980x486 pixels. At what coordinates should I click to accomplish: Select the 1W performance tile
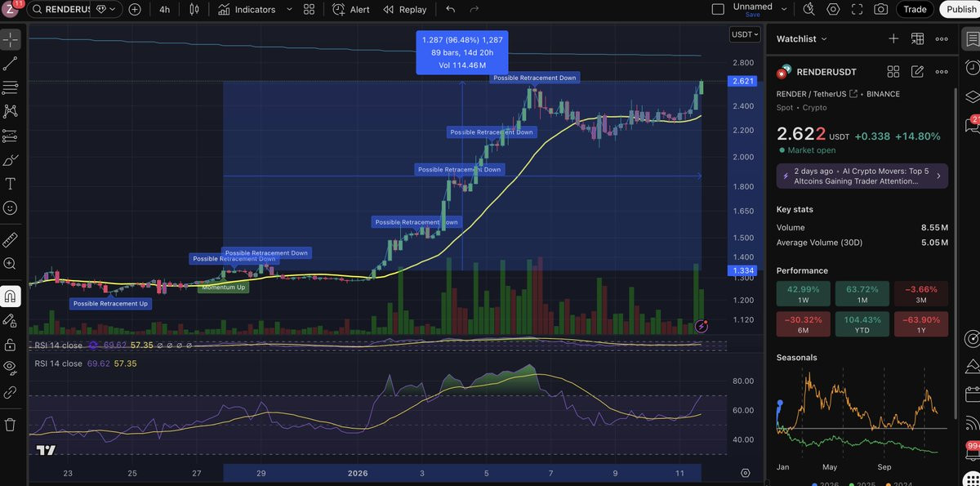pos(803,294)
